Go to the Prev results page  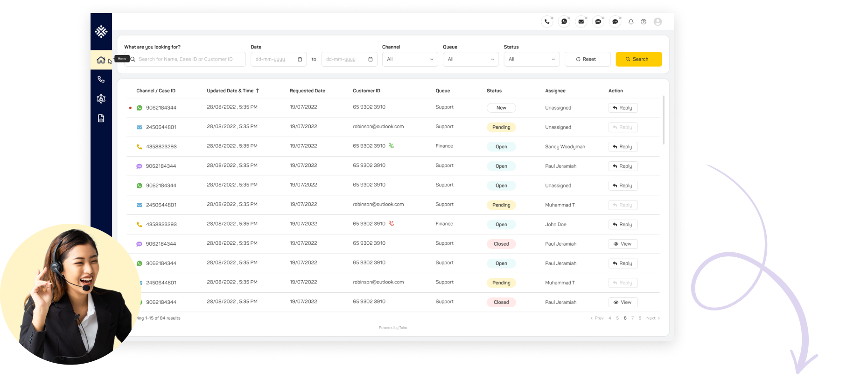coord(597,318)
